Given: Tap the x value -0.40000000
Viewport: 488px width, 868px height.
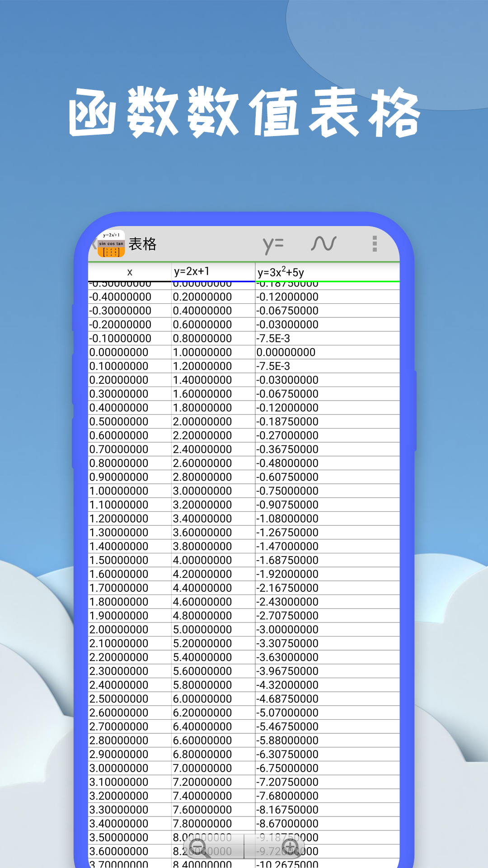Looking at the screenshot, I should [x=120, y=297].
